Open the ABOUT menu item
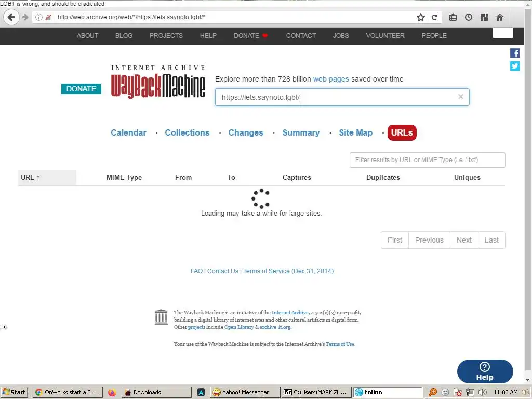The height and width of the screenshot is (399, 532). pos(87,36)
